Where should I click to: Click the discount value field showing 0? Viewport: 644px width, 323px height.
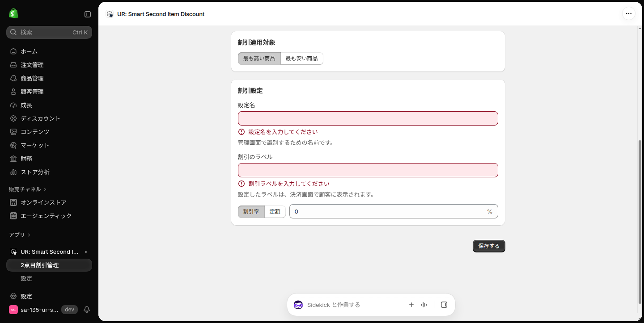click(x=394, y=211)
